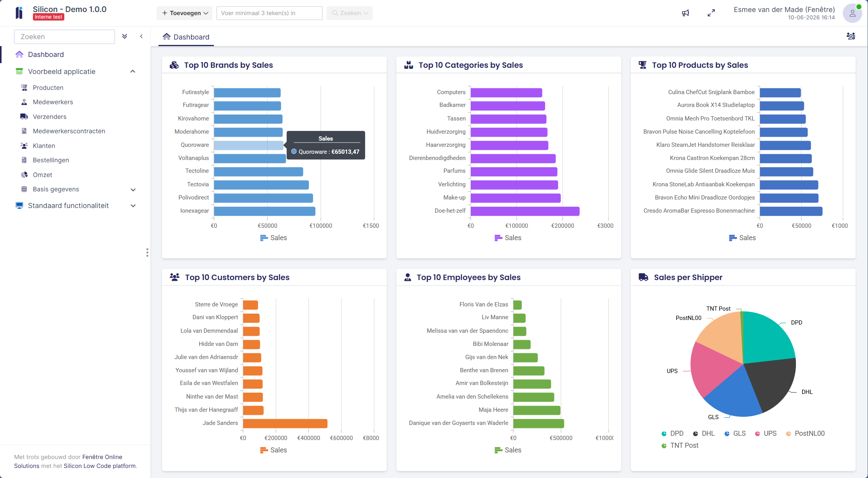Click the Silicon logo icon
The height and width of the screenshot is (478, 868).
19,13
